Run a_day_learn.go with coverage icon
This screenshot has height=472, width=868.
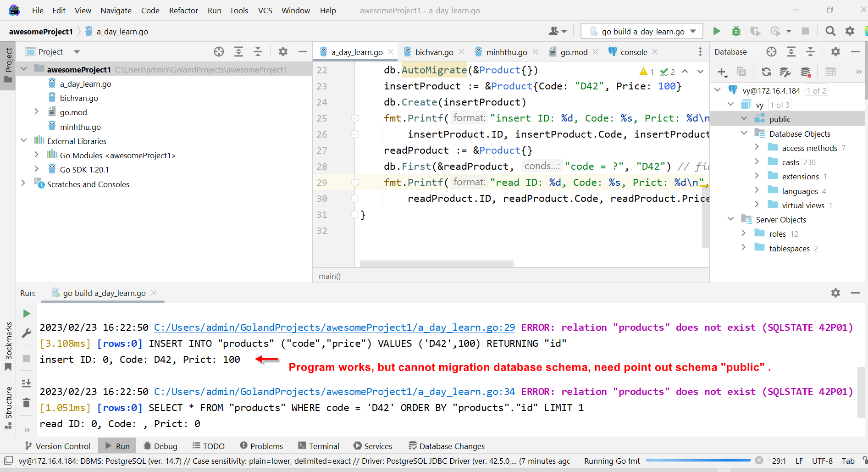click(755, 31)
